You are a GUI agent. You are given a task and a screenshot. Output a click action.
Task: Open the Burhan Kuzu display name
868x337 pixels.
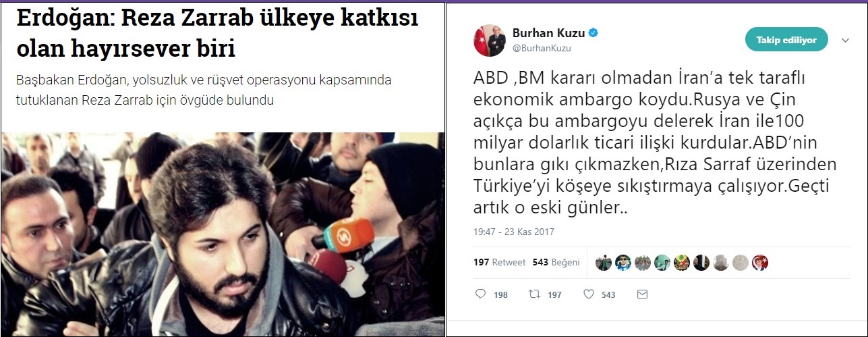pos(550,33)
